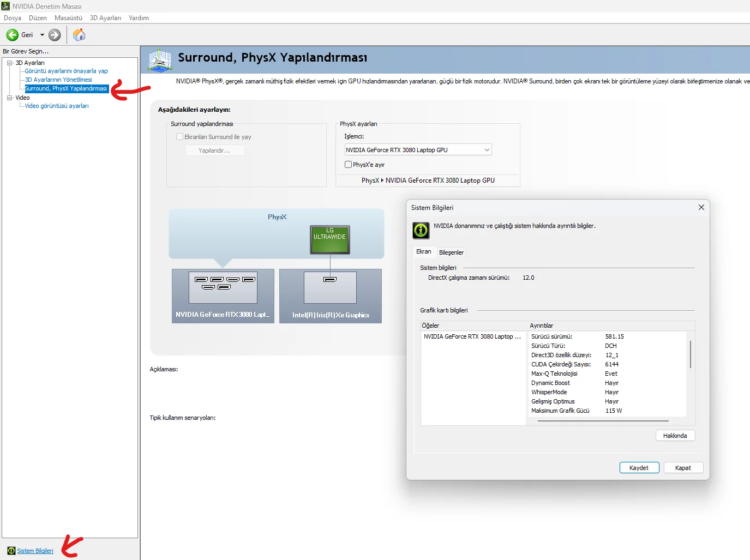The width and height of the screenshot is (750, 560).
Task: Click the green info icon in Sistem Bilgileri dialog
Action: tap(421, 230)
